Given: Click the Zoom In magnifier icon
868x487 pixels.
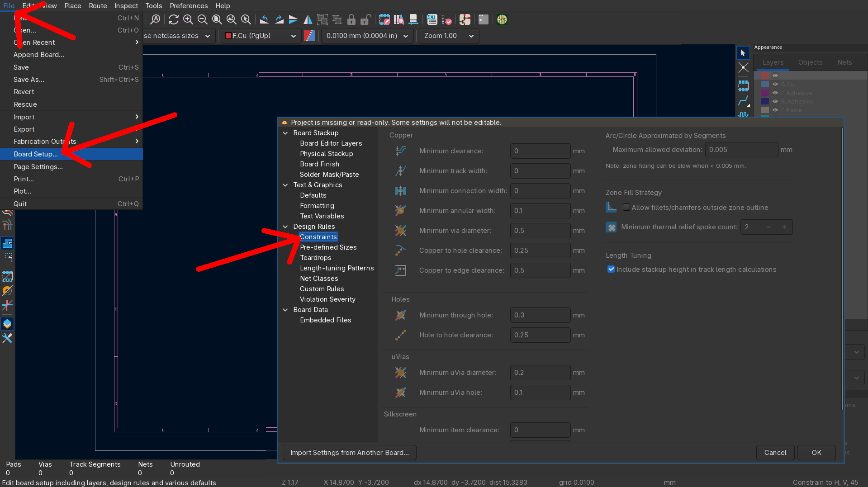Looking at the screenshot, I should (188, 19).
